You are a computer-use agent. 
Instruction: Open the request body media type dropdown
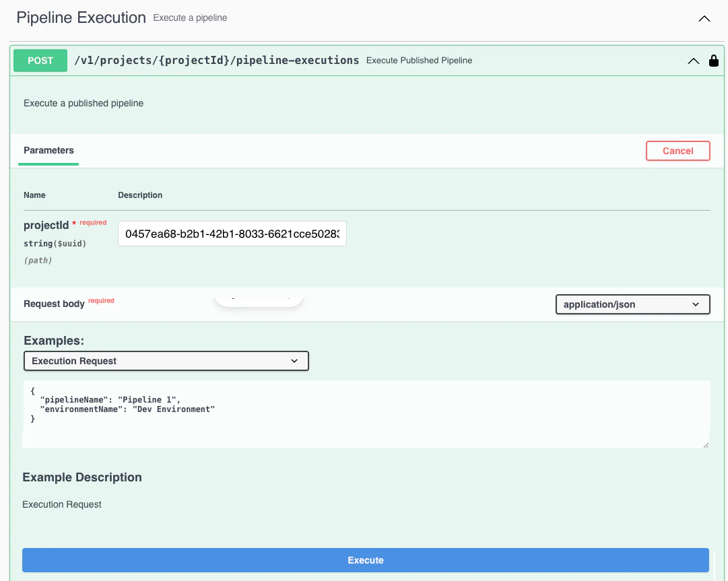pos(632,304)
